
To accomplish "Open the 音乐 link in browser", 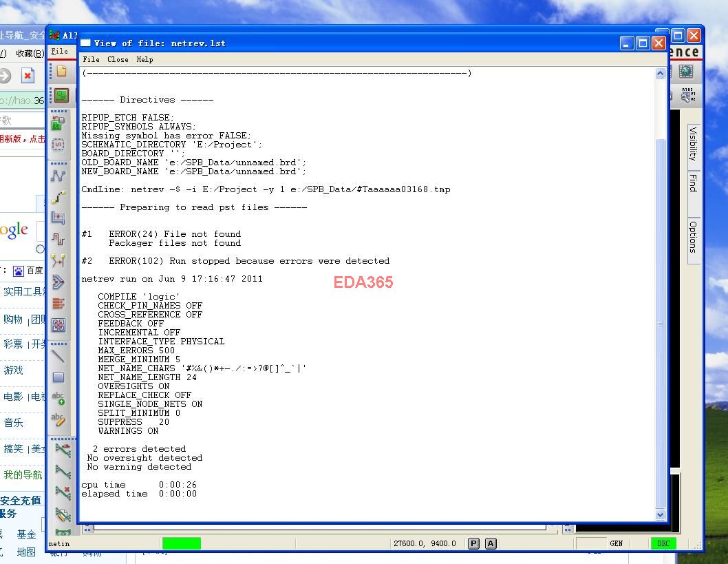I will pos(13,423).
